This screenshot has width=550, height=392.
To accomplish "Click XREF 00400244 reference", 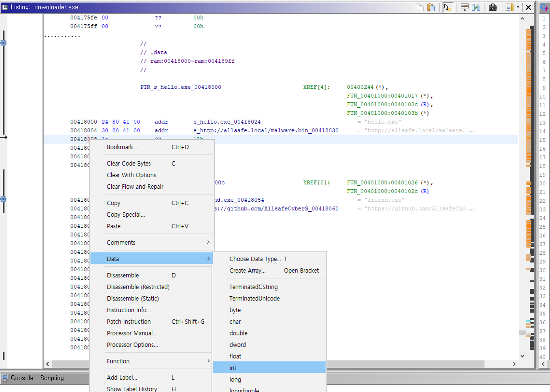I will pos(360,87).
